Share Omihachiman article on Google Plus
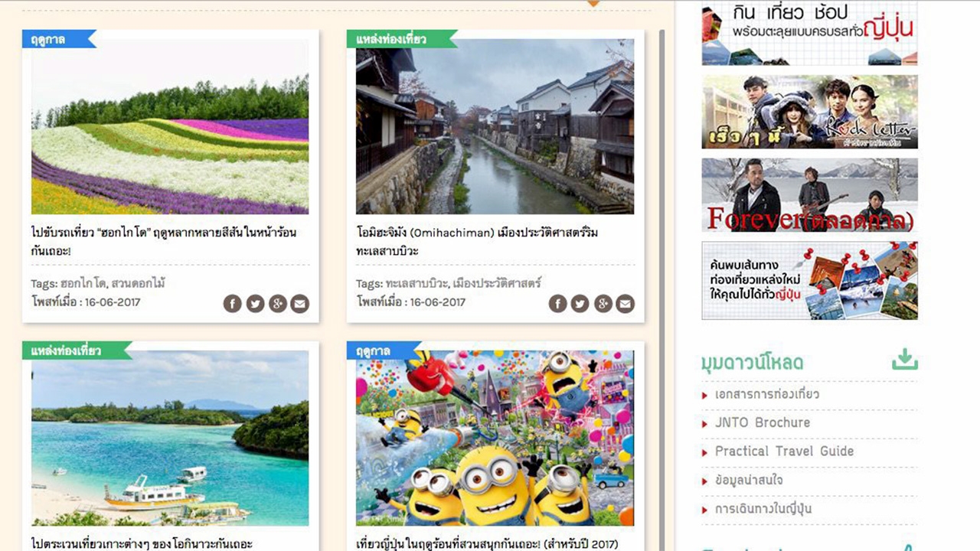Screen dimensions: 980x551 pyautogui.click(x=603, y=304)
